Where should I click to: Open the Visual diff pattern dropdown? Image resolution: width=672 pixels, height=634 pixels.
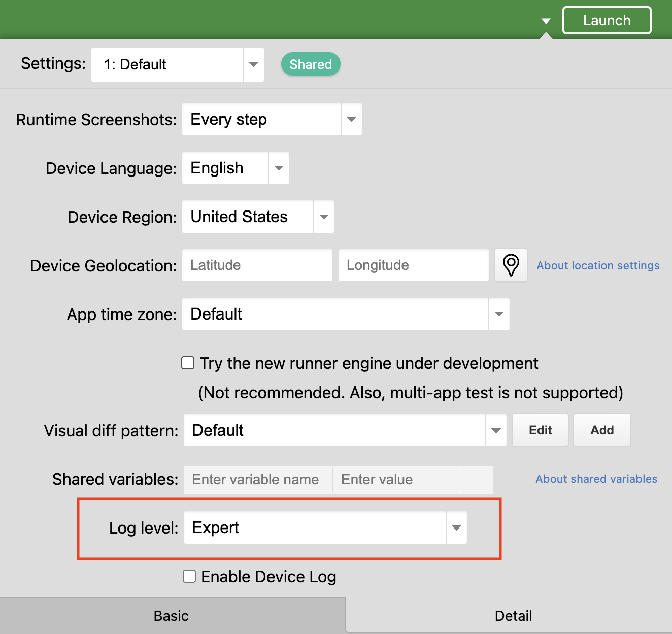pos(345,430)
